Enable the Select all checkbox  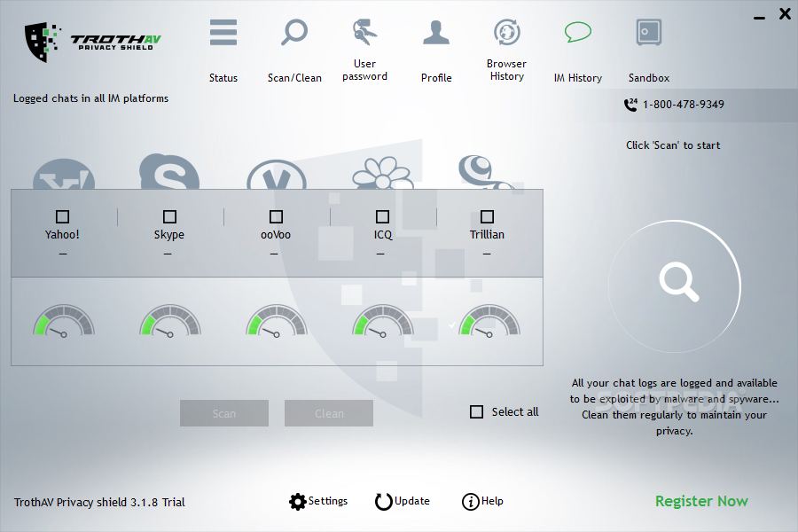476,411
